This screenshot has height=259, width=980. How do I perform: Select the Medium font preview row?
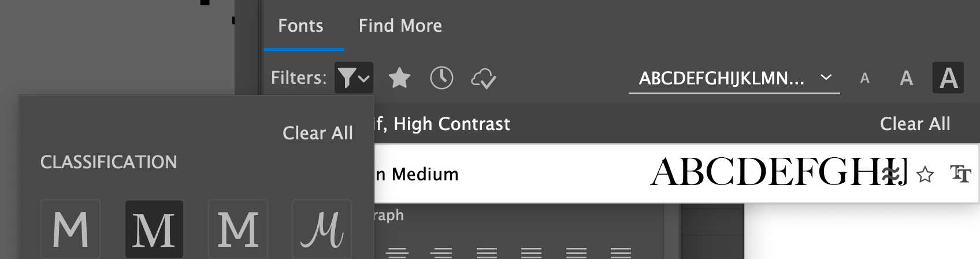tap(677, 173)
